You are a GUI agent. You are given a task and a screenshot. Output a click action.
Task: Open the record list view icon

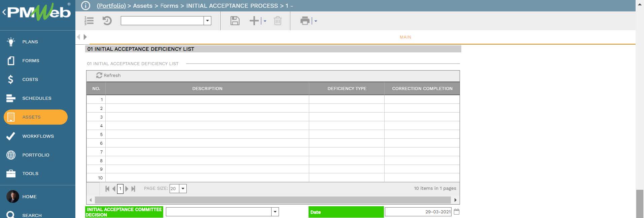(89, 21)
